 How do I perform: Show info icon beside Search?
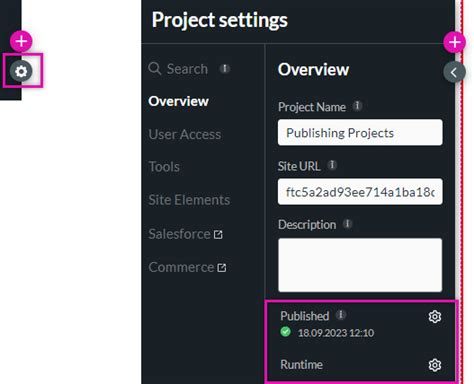pyautogui.click(x=225, y=68)
